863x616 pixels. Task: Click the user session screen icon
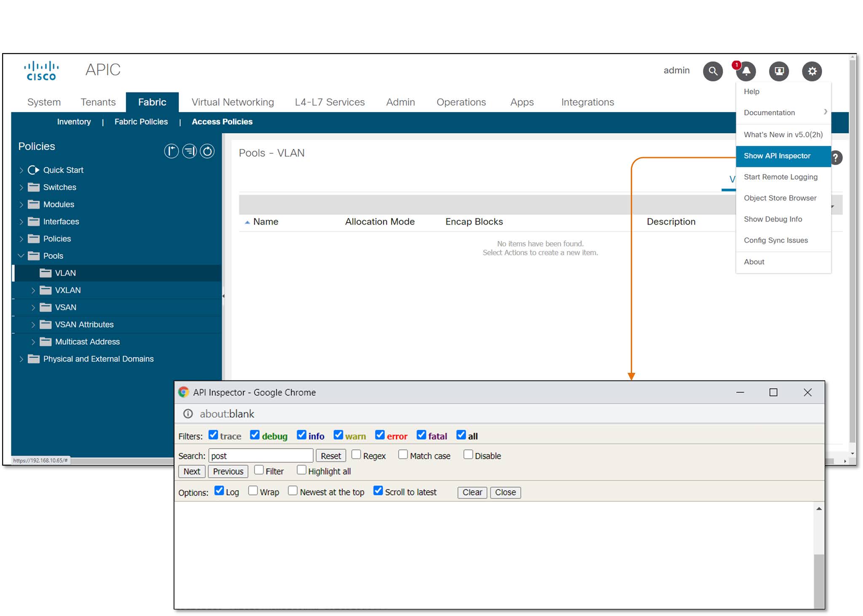778,71
